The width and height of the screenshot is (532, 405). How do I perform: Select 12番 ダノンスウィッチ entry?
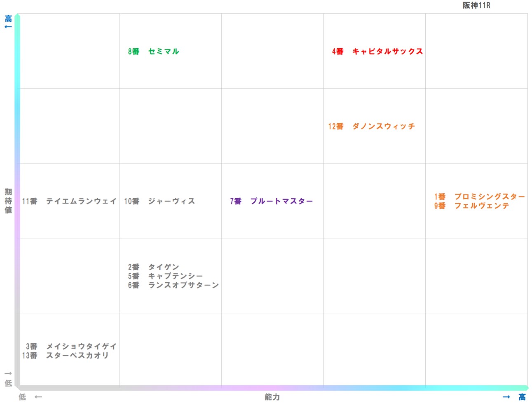pyautogui.click(x=372, y=126)
